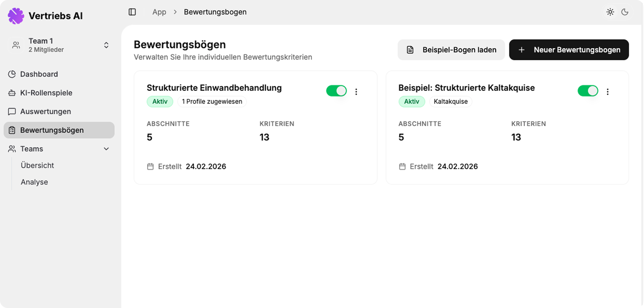This screenshot has width=644, height=308.
Task: Click the App breadcrumb link
Action: click(159, 12)
